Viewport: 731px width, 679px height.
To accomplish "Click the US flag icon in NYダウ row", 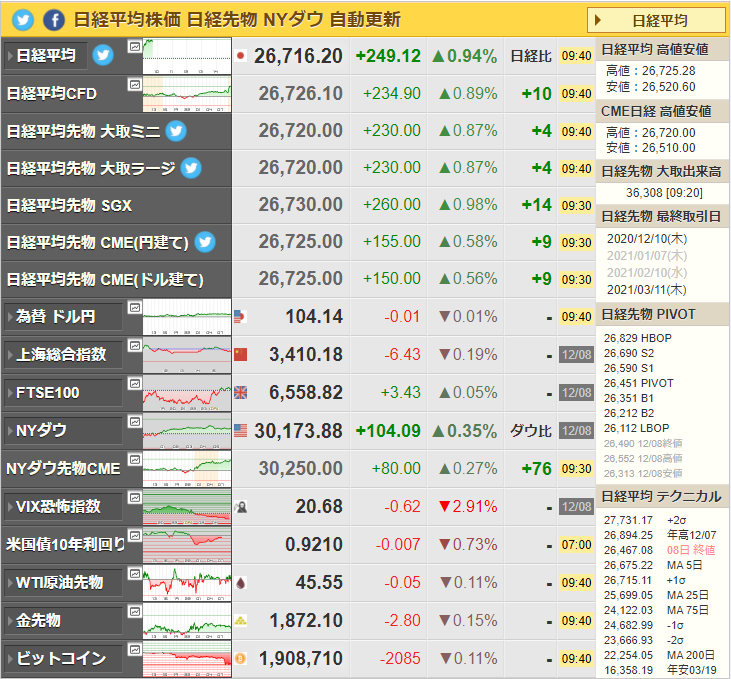I will [241, 430].
